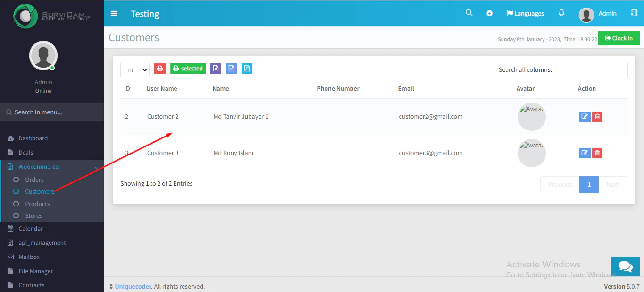Click the sidebar Admin profile picture
Image resolution: width=644 pixels, height=292 pixels.
pyautogui.click(x=43, y=55)
